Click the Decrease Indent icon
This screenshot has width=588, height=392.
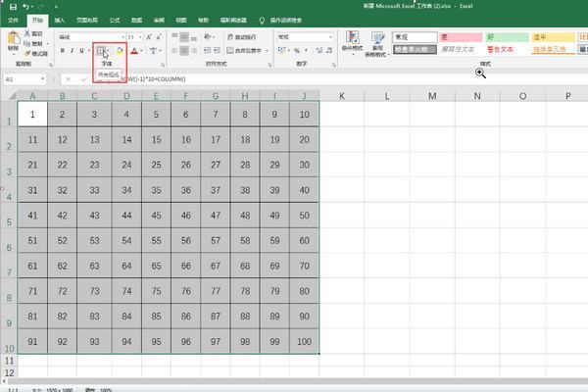(207, 50)
